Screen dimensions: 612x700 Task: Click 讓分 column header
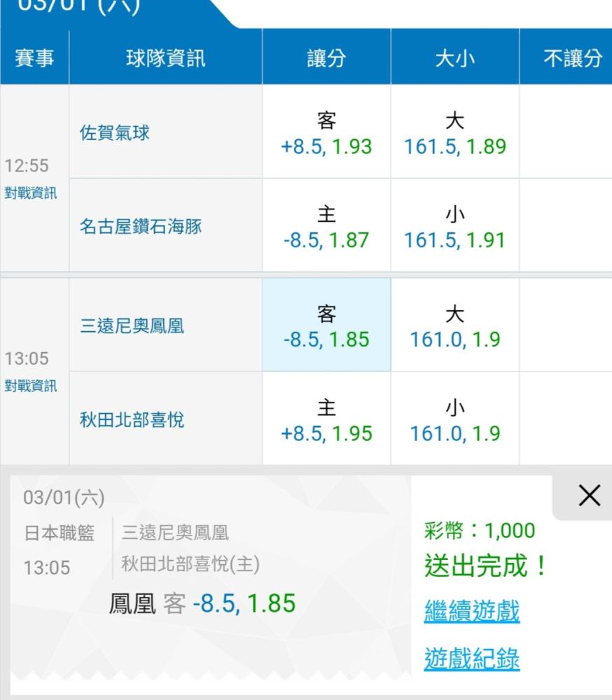[x=326, y=58]
